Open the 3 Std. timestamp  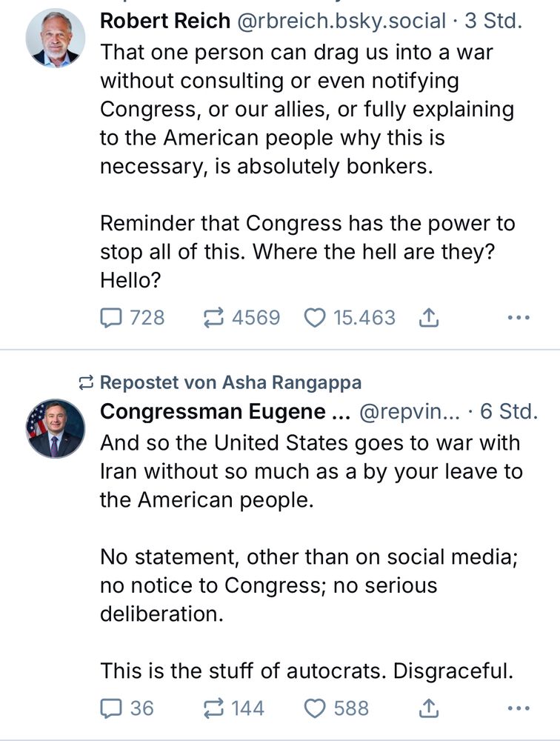[493, 21]
